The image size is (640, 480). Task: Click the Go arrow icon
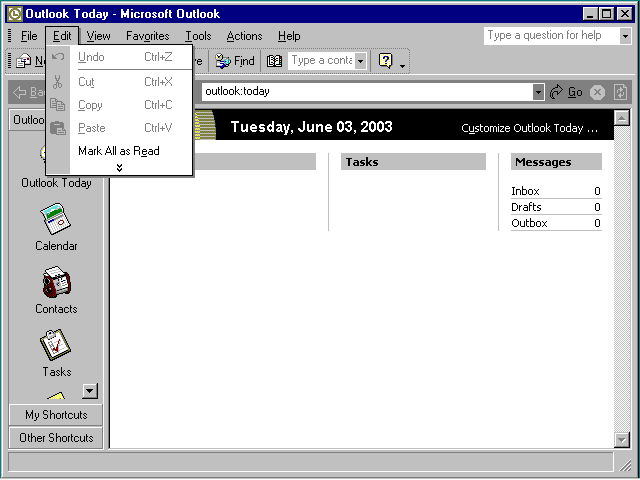pos(556,92)
